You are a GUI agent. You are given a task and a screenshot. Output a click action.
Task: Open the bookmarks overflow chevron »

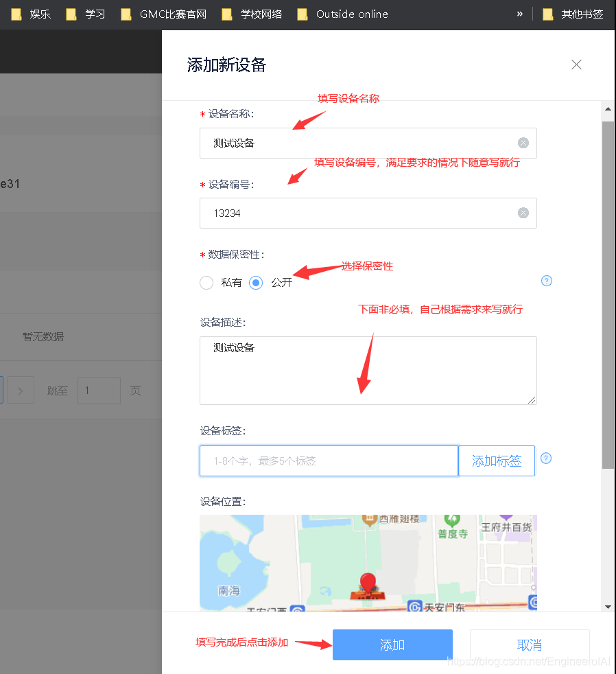click(519, 13)
